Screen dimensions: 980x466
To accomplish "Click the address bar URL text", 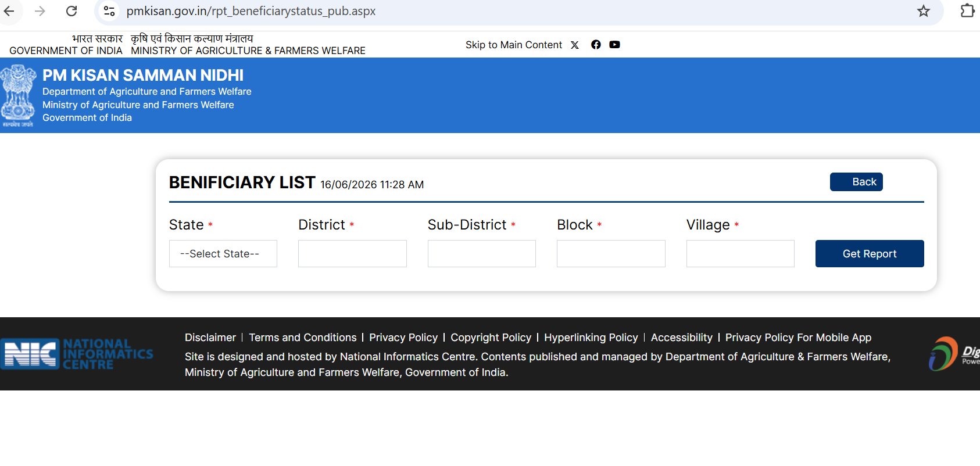I will coord(251,11).
